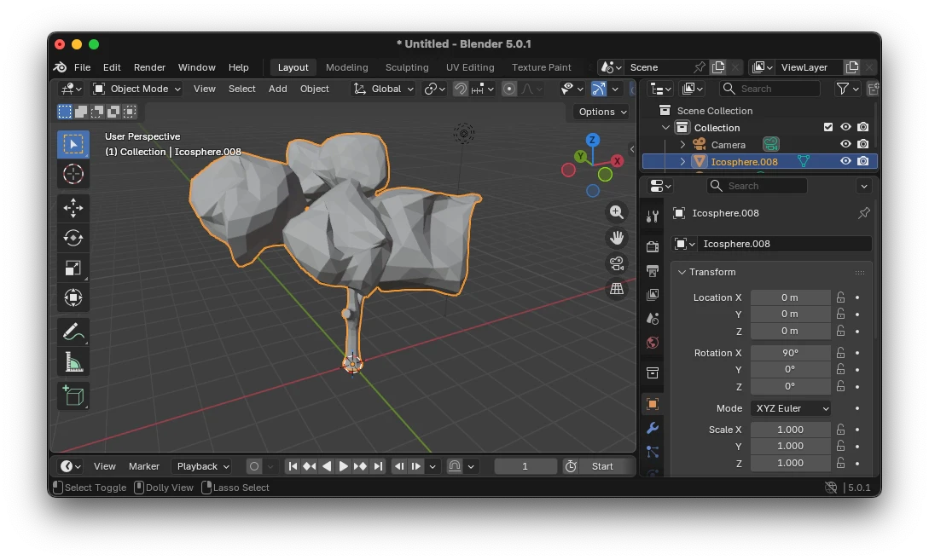Select the Rotate tool
The width and height of the screenshot is (929, 560).
pos(73,238)
